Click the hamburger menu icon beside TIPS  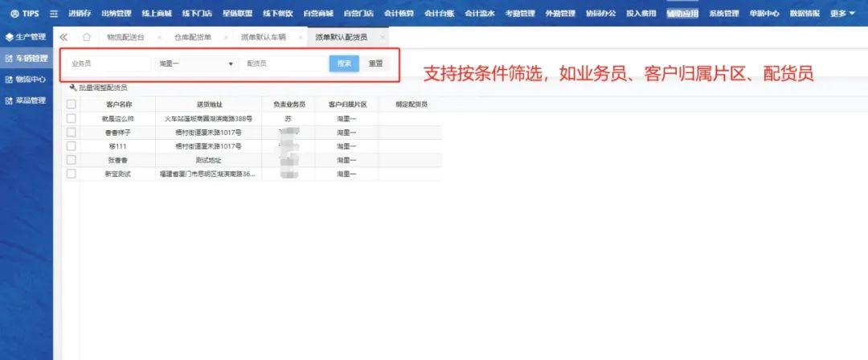coord(54,14)
